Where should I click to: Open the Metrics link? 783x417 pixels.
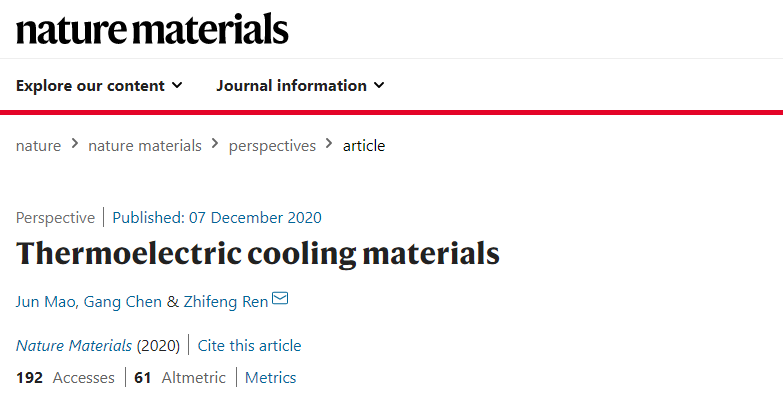click(x=270, y=378)
